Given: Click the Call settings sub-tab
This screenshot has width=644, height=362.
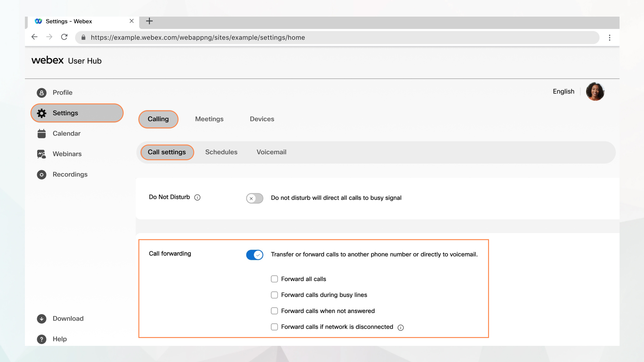Looking at the screenshot, I should [167, 152].
